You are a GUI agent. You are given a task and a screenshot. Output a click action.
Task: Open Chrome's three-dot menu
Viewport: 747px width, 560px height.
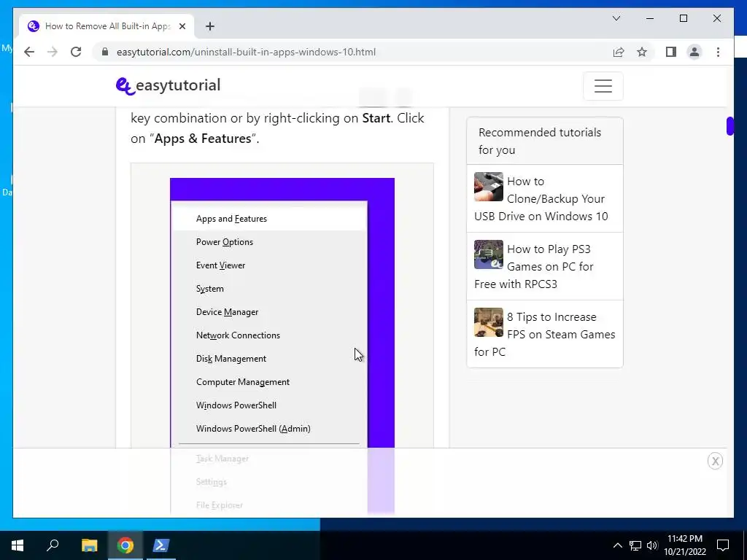point(718,52)
